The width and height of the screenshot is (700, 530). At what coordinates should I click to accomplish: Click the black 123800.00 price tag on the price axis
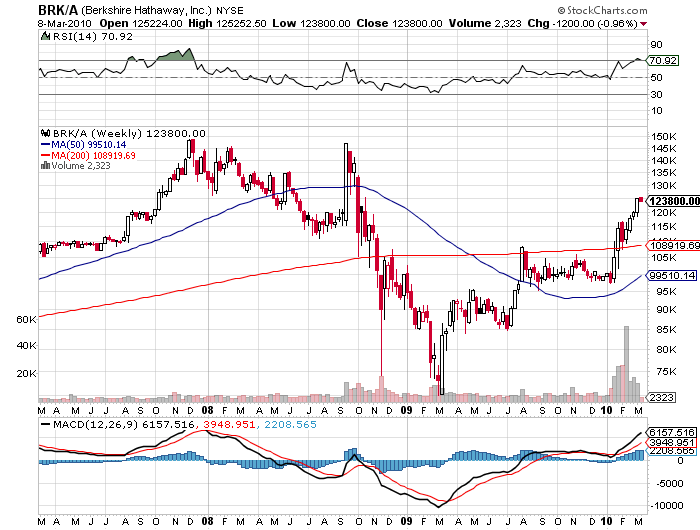[673, 201]
